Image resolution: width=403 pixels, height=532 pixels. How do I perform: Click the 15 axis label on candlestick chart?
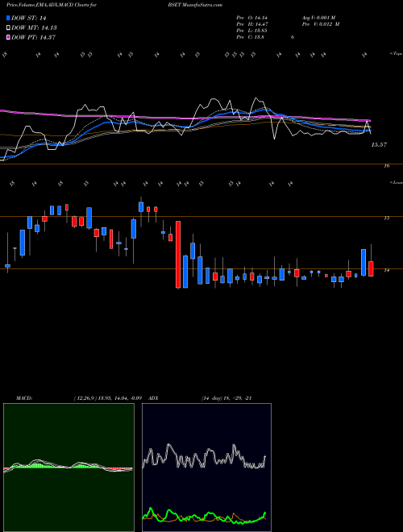[386, 218]
